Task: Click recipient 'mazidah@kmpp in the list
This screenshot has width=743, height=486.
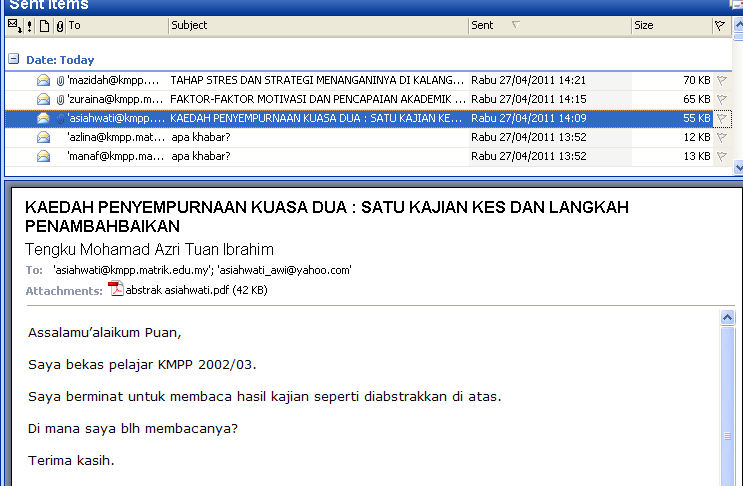Action: click(x=113, y=80)
